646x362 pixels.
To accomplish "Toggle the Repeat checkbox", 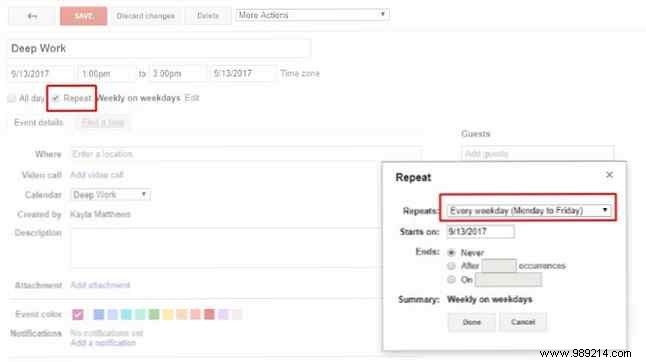I will click(56, 98).
